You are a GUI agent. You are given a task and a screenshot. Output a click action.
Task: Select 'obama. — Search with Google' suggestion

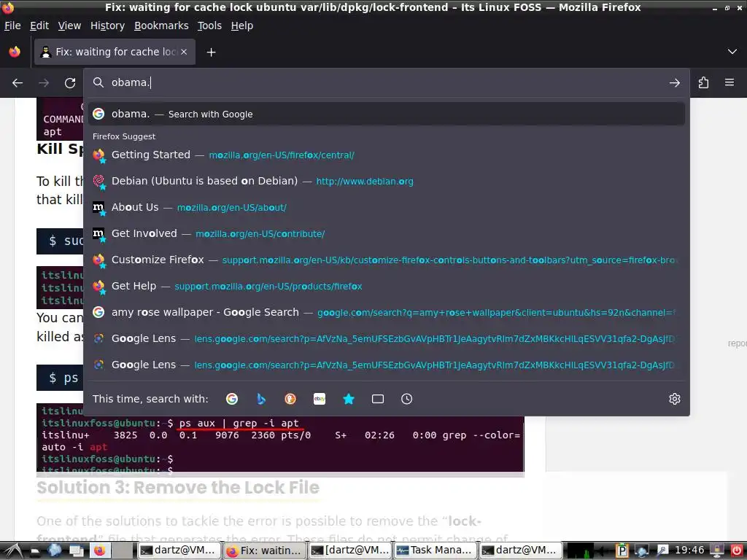[387, 114]
